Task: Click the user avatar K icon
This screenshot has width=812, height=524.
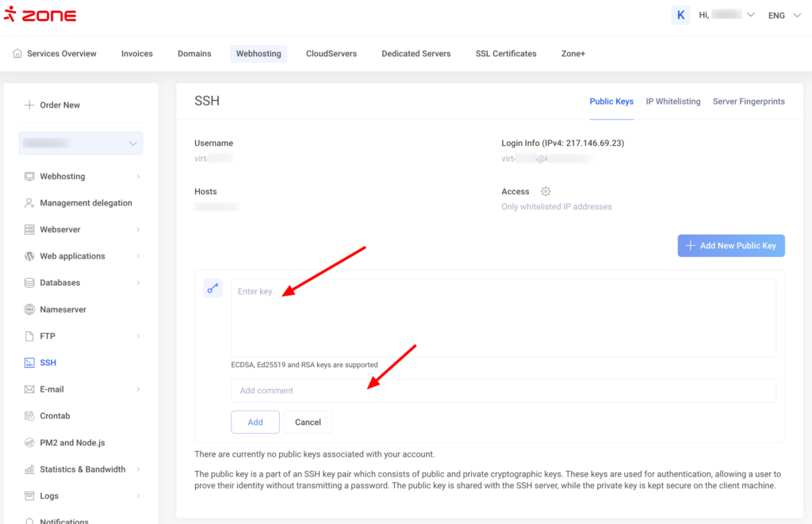Action: coord(680,15)
